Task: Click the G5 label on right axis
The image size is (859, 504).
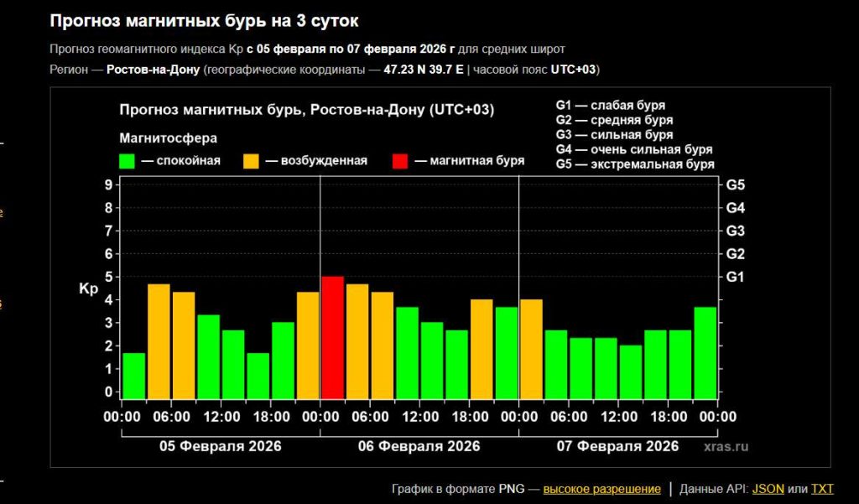Action: click(x=735, y=184)
